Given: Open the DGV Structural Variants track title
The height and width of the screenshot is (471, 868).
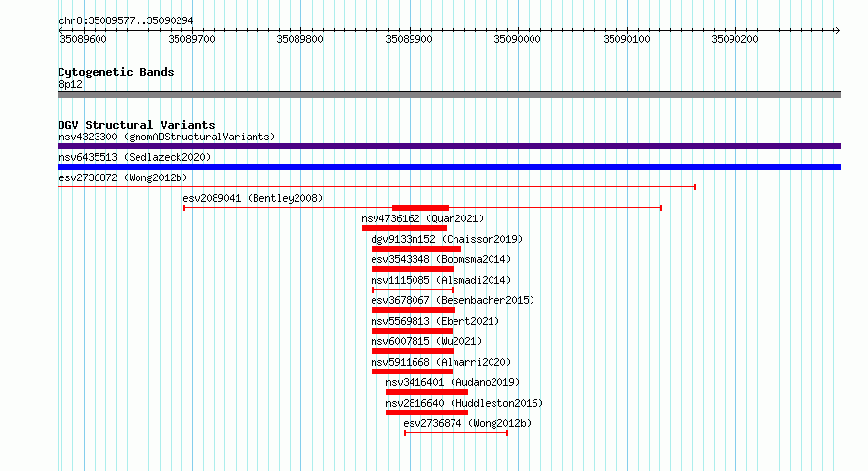Looking at the screenshot, I should 137,125.
